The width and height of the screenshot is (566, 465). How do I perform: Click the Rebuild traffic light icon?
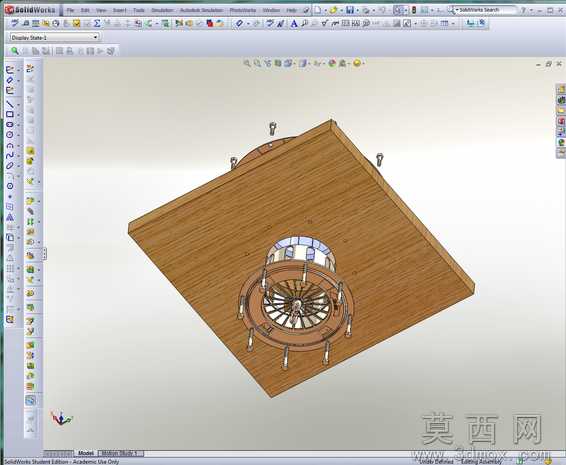point(414,10)
